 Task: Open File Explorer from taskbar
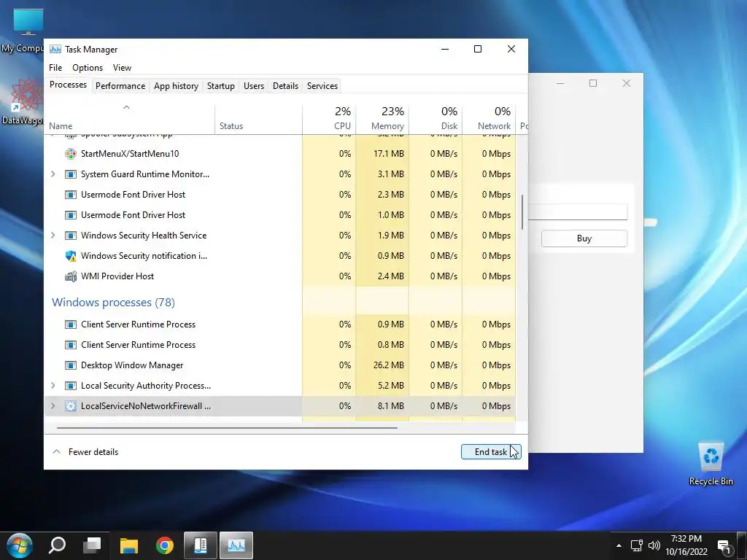click(x=128, y=545)
